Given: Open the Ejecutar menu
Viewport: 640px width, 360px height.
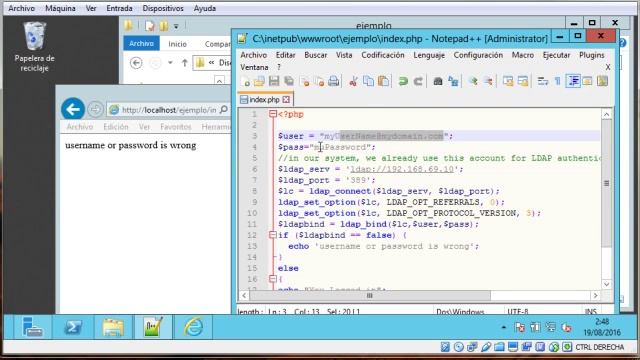Looking at the screenshot, I should (x=556, y=55).
